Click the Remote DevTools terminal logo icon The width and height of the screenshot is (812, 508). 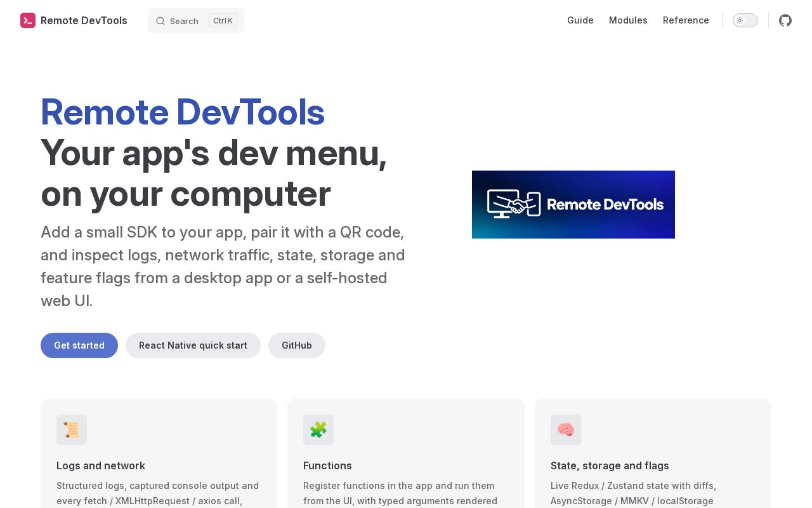pos(28,20)
